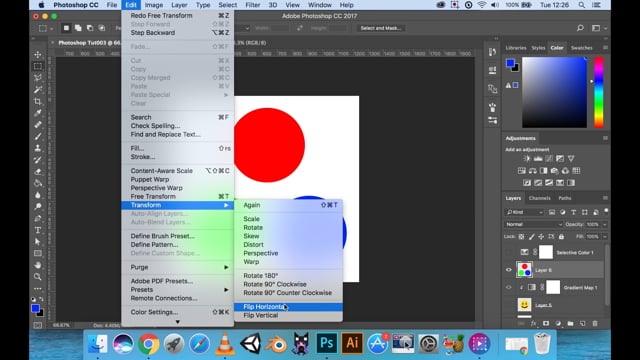Select the Rectangle shape tool
The width and height of the screenshot is (640, 360).
(38, 253)
